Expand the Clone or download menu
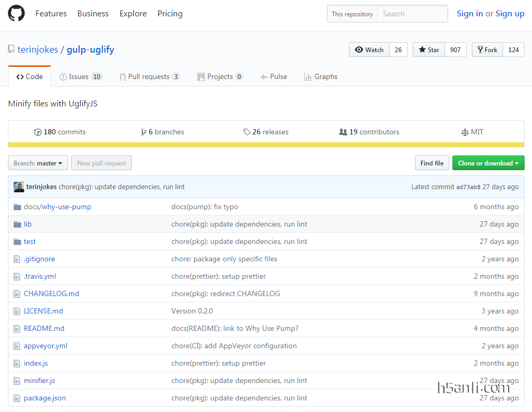This screenshot has width=532, height=412. click(488, 163)
